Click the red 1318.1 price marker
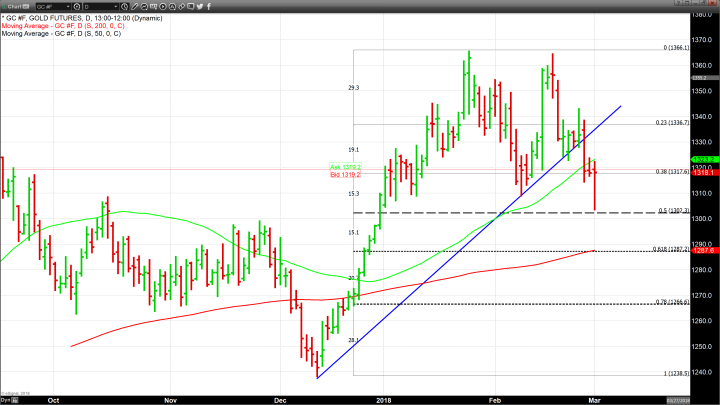The height and width of the screenshot is (405, 720). (705, 172)
